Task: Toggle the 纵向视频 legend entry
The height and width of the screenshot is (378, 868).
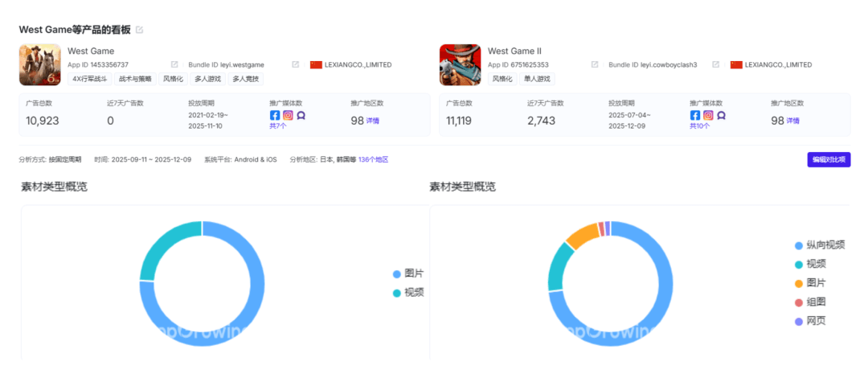Action: pos(820,245)
